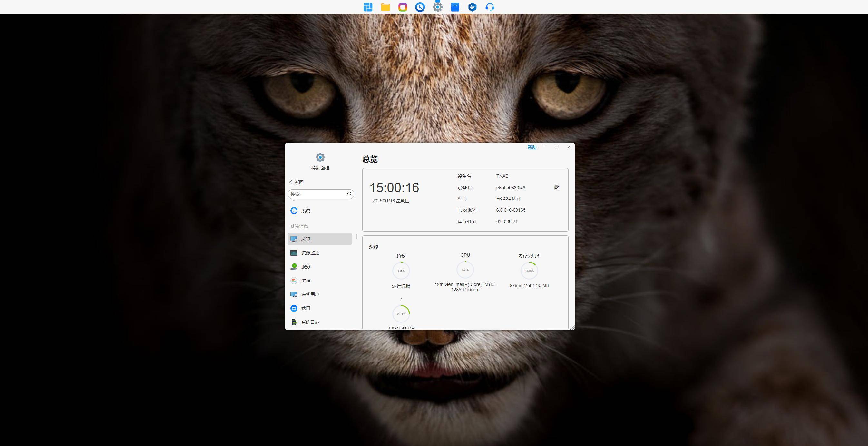Open the colorful photo gallery app icon
Viewport: 868px width, 446px height.
click(x=403, y=7)
